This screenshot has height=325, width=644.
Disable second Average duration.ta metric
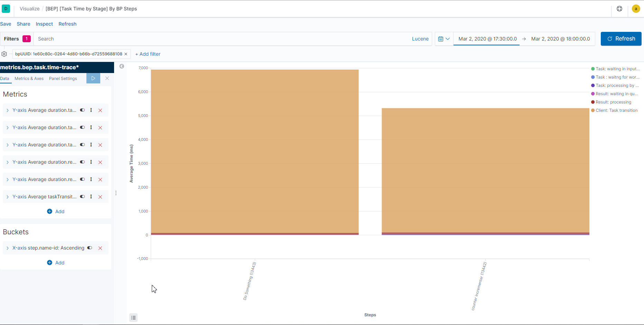click(x=82, y=127)
